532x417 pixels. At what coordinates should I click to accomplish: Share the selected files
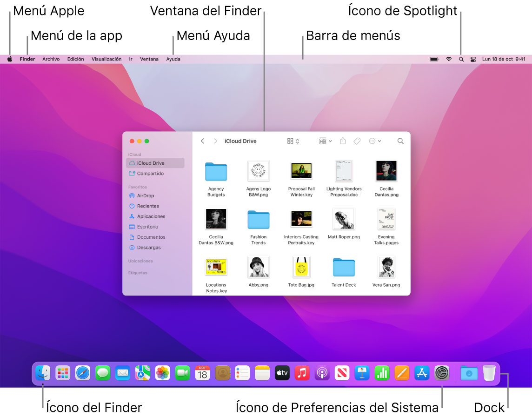[x=343, y=141]
